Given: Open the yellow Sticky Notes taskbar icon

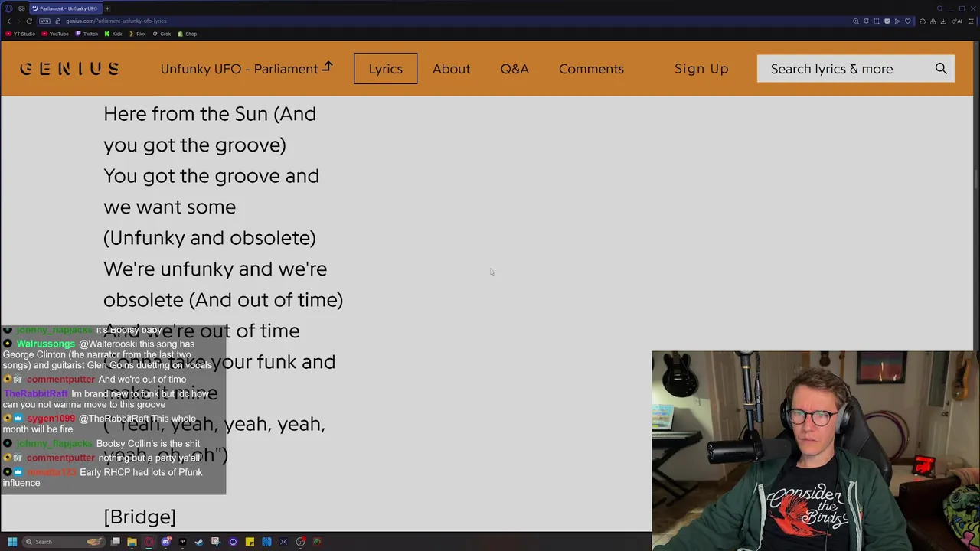Looking at the screenshot, I should [x=250, y=542].
